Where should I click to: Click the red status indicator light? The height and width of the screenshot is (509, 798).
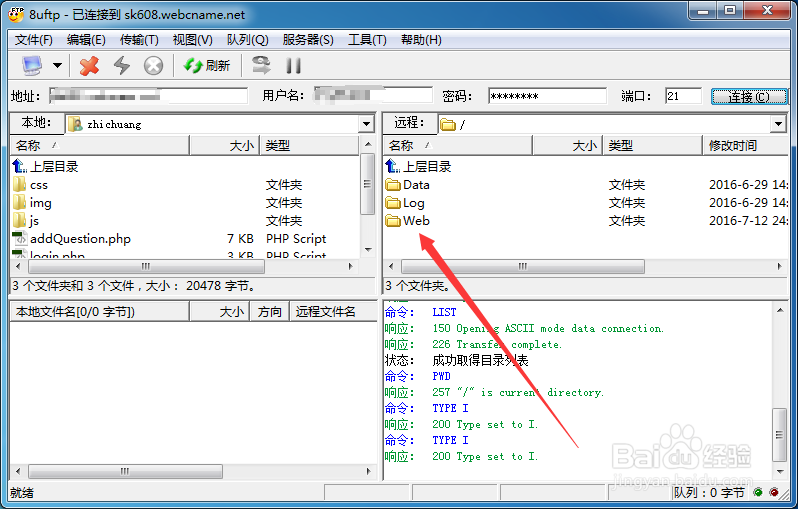click(x=774, y=492)
